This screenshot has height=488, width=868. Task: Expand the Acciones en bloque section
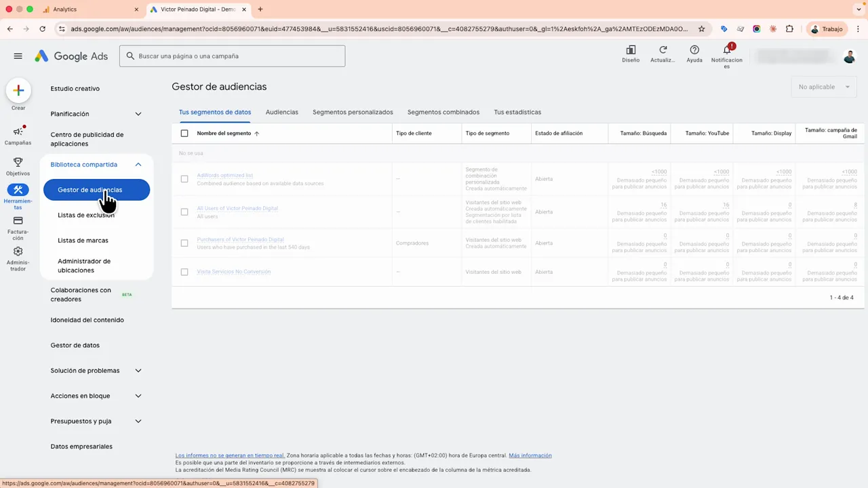click(138, 396)
